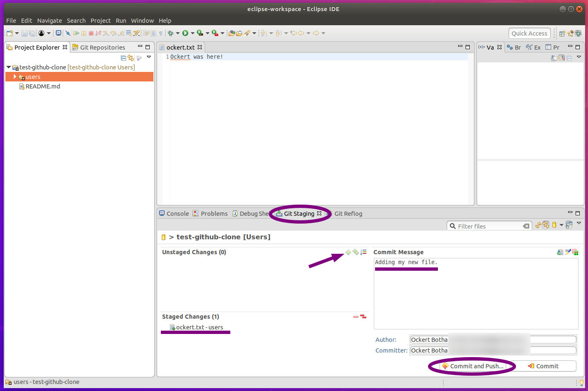This screenshot has width=588, height=391.
Task: Open the Window menu
Action: [142, 21]
